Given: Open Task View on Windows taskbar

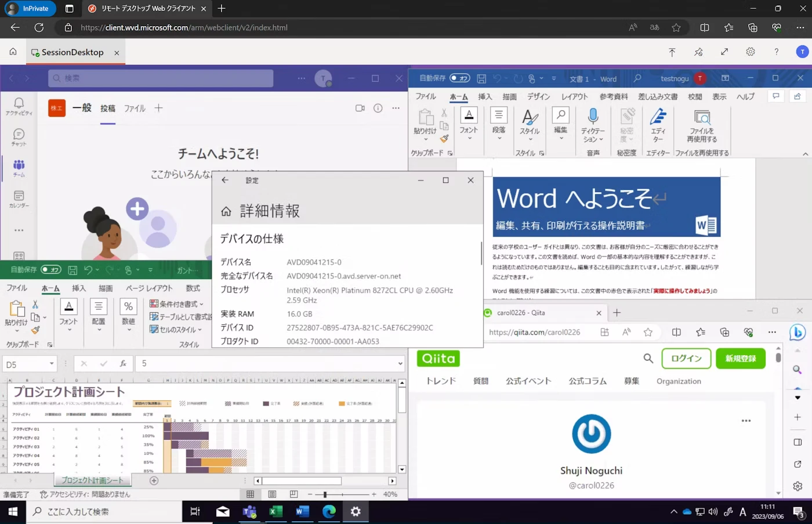Looking at the screenshot, I should pyautogui.click(x=195, y=511).
